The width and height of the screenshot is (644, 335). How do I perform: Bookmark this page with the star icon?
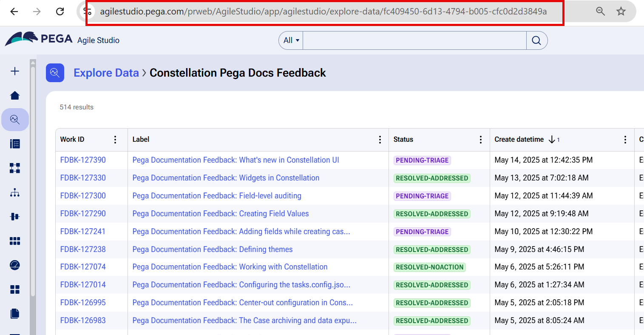[x=621, y=11]
